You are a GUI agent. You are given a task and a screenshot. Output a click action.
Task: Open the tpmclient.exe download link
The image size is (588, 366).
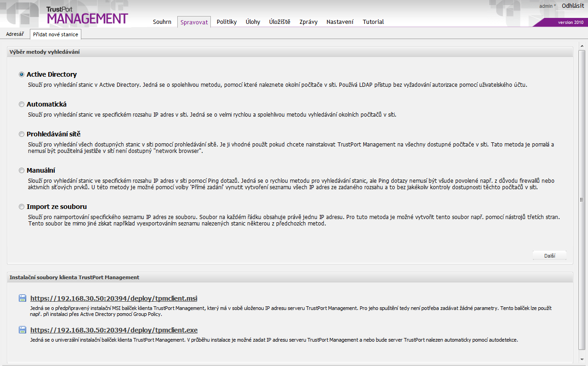tap(114, 330)
